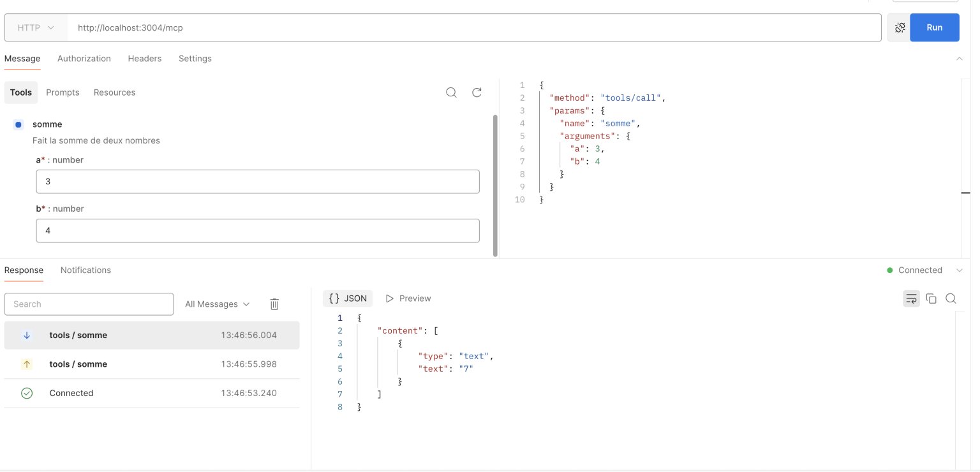Click the outgoing arrow icon for tools / somme
980x472 pixels.
coord(27,364)
